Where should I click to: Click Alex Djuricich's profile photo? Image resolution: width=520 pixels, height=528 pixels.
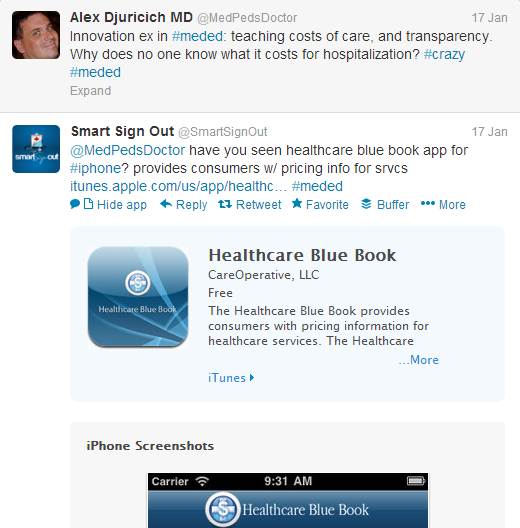36,35
